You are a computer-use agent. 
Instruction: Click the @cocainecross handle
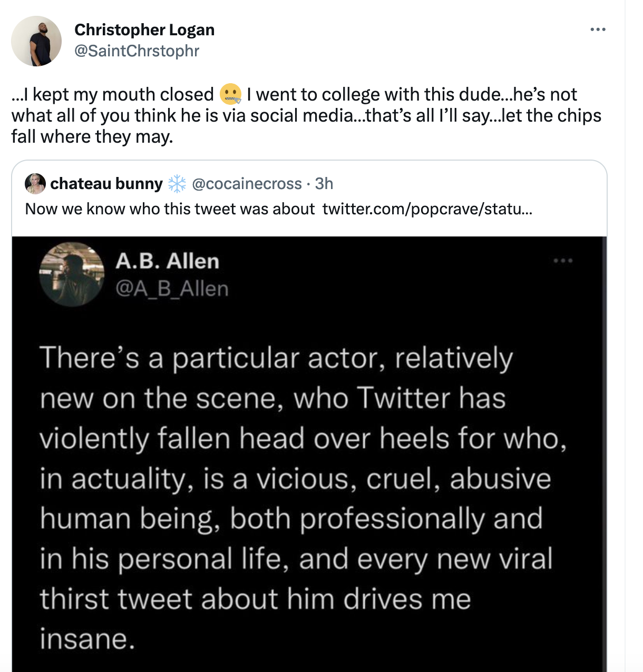pyautogui.click(x=247, y=183)
